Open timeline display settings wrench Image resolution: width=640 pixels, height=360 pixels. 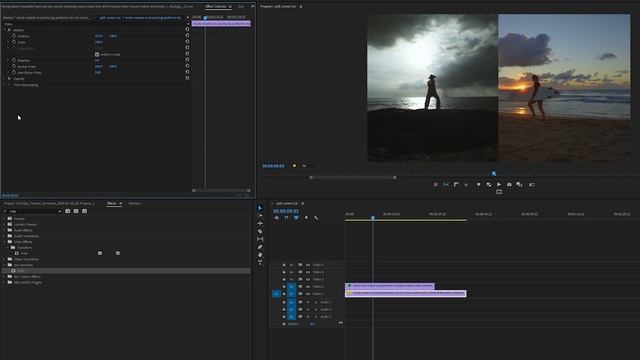316,218
